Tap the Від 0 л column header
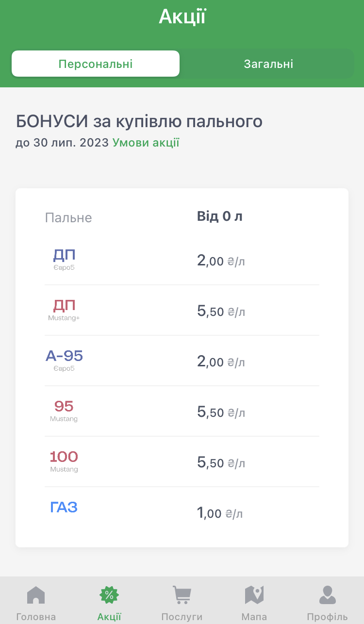Image resolution: width=364 pixels, height=624 pixels. 220,216
